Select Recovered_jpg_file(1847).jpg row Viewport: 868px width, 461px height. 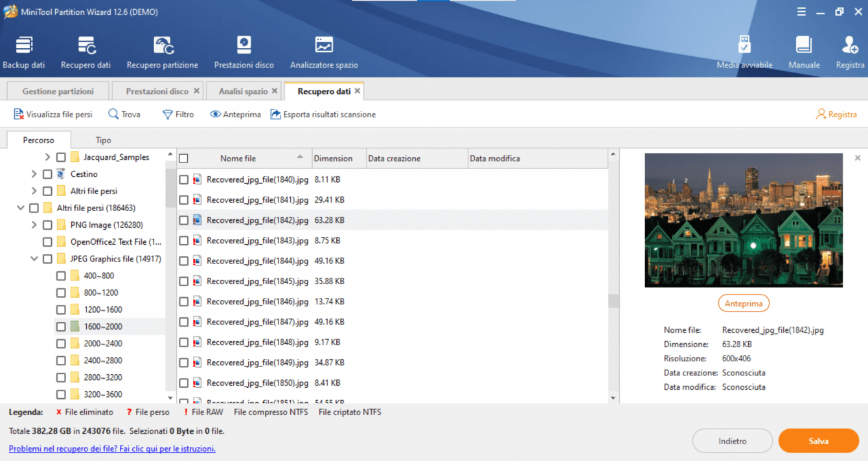click(392, 322)
